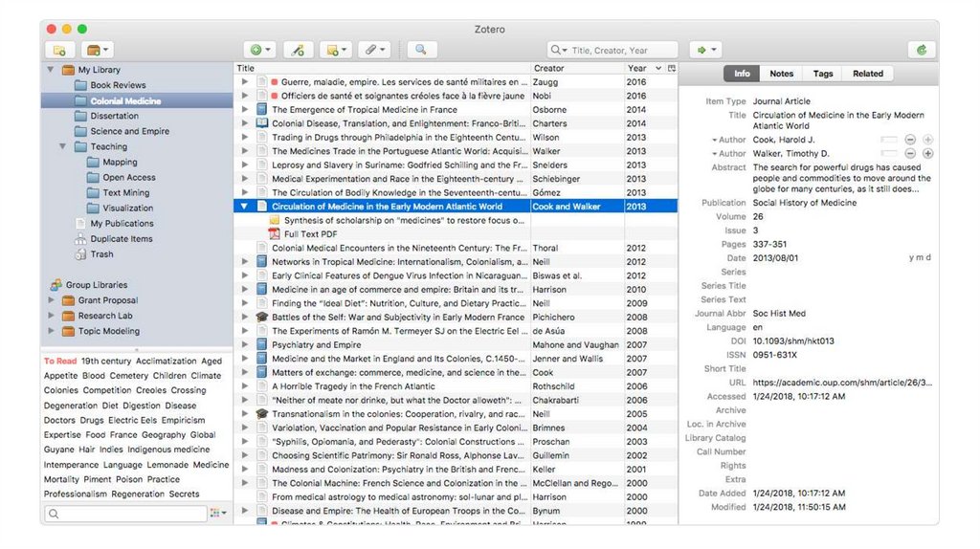980x549 pixels.
Task: Select the Leprosy and Slavery in Suriname row
Action: (456, 165)
